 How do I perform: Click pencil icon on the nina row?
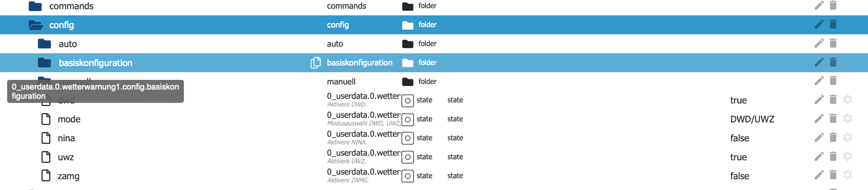819,138
